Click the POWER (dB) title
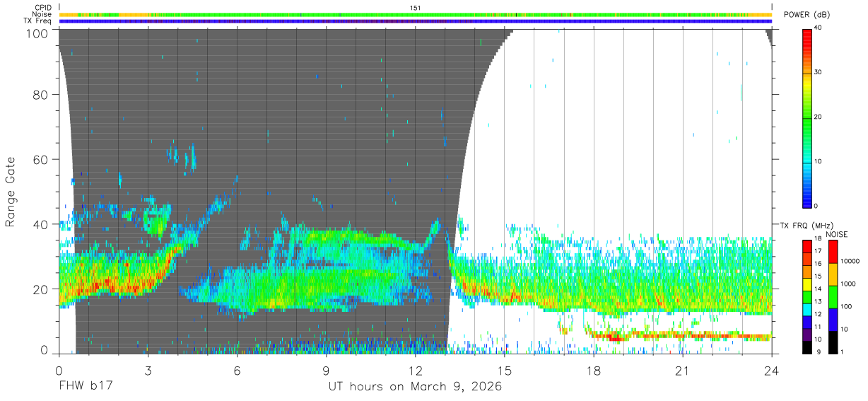This screenshot has width=868, height=401. 807,15
